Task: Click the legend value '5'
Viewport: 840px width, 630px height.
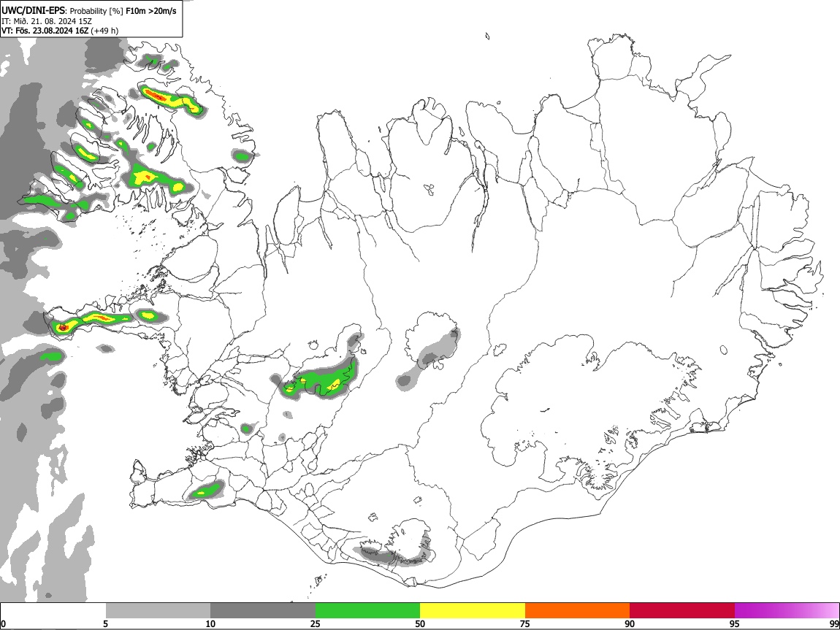Action: 105,623
